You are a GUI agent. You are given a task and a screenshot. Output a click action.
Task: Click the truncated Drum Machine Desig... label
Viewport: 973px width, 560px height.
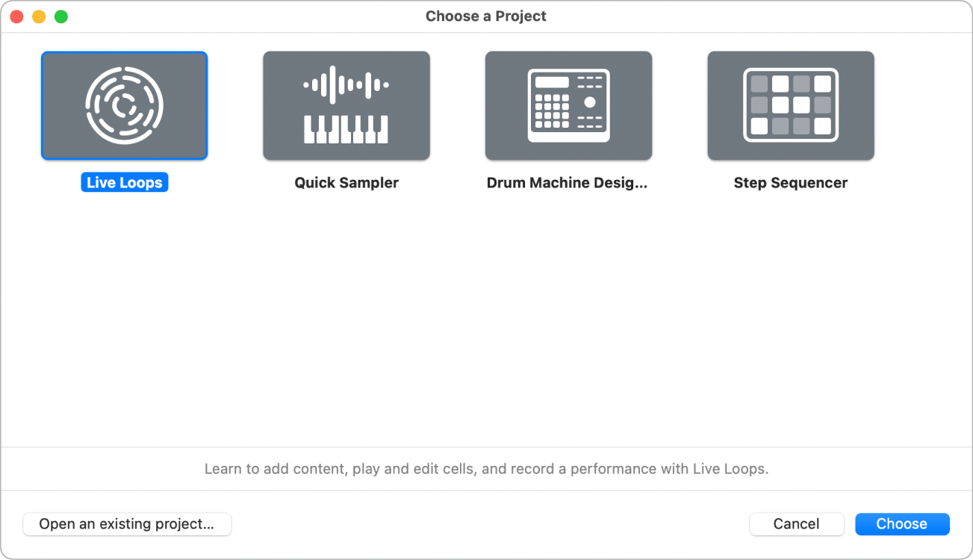coord(567,183)
